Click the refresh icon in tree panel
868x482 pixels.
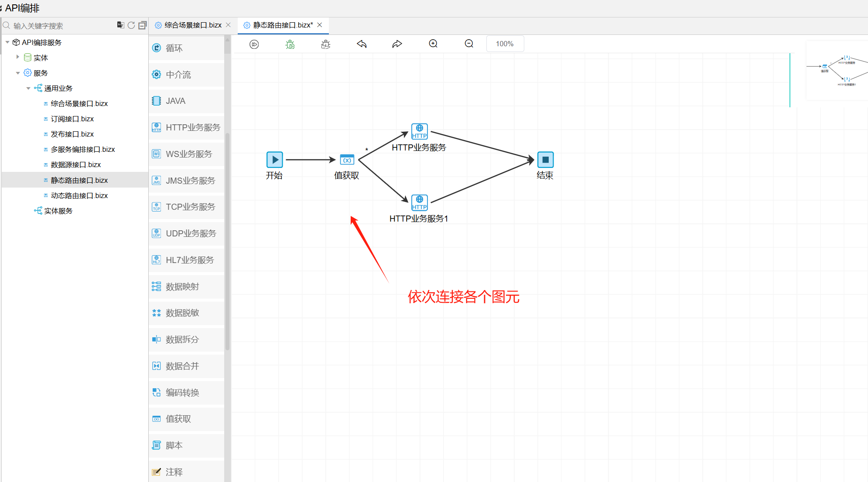131,25
